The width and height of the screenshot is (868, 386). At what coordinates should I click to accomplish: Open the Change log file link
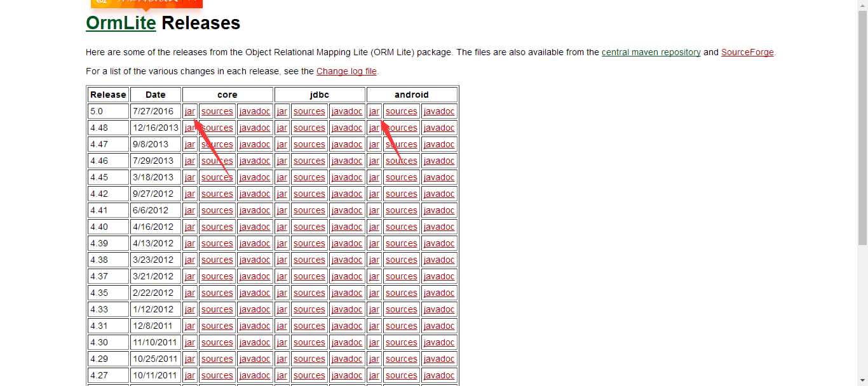point(346,71)
